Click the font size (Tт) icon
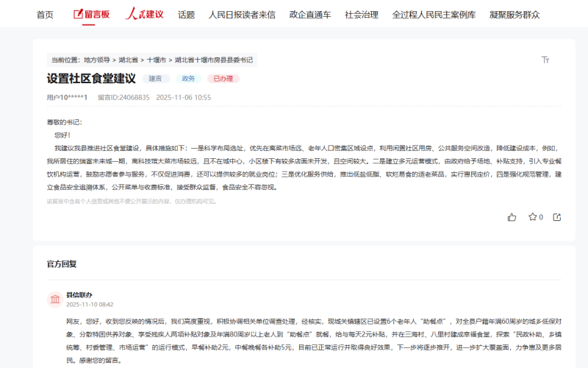The image size is (588, 368). [x=545, y=60]
